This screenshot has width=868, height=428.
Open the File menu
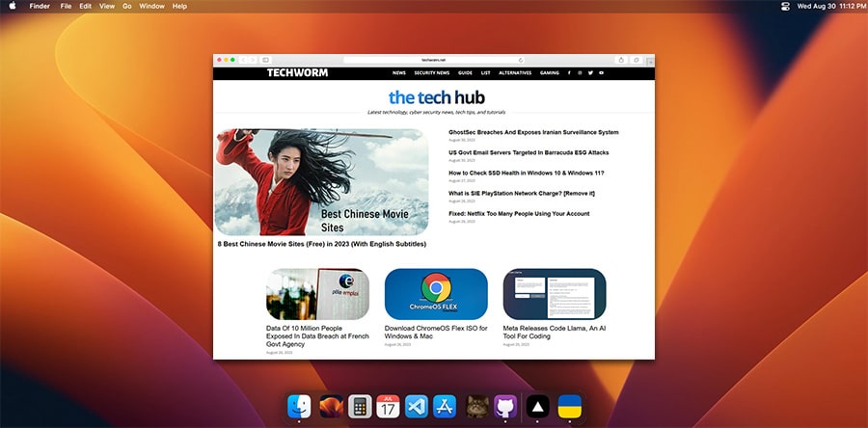point(66,6)
